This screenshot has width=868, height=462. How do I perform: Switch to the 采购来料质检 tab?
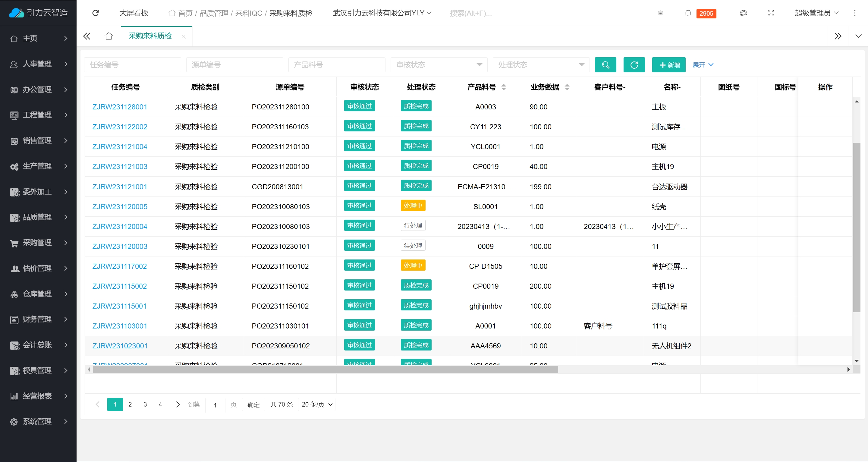click(x=150, y=36)
